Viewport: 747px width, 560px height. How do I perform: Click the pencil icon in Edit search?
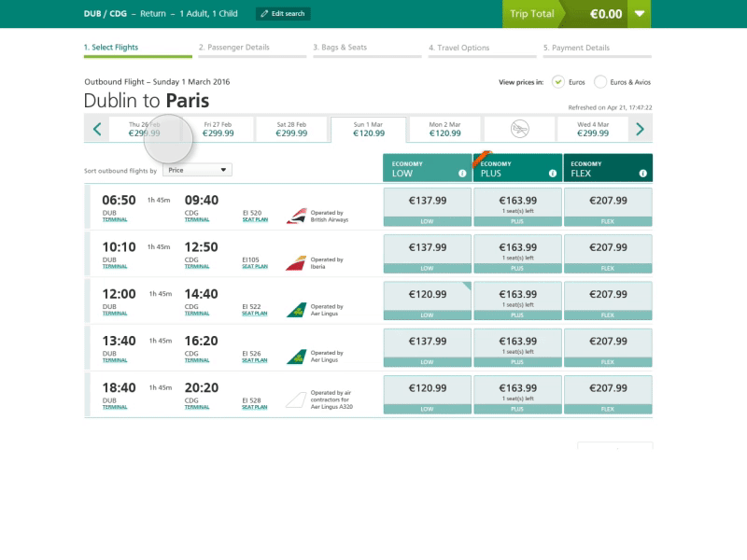point(264,14)
